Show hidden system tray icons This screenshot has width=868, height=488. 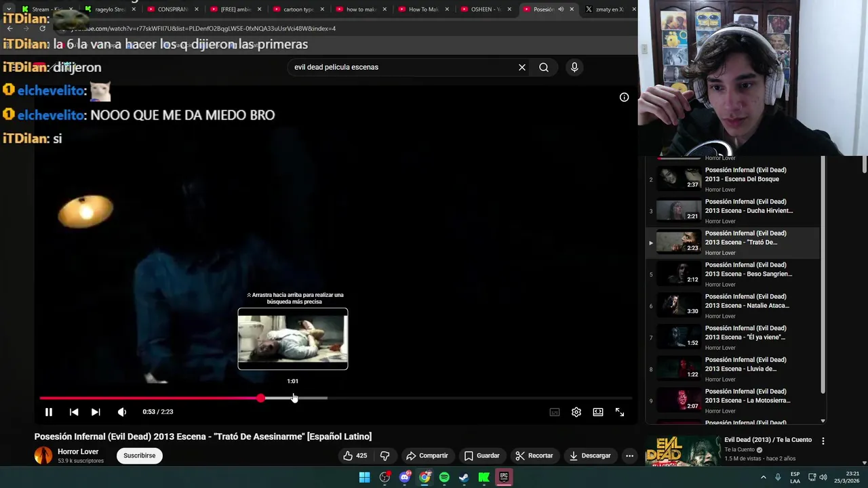763,477
